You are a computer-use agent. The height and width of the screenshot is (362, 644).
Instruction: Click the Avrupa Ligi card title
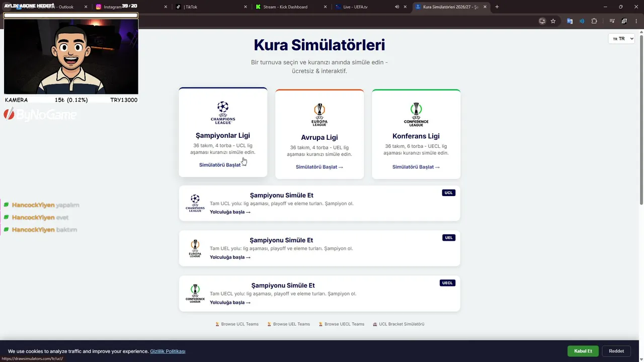pos(319,138)
